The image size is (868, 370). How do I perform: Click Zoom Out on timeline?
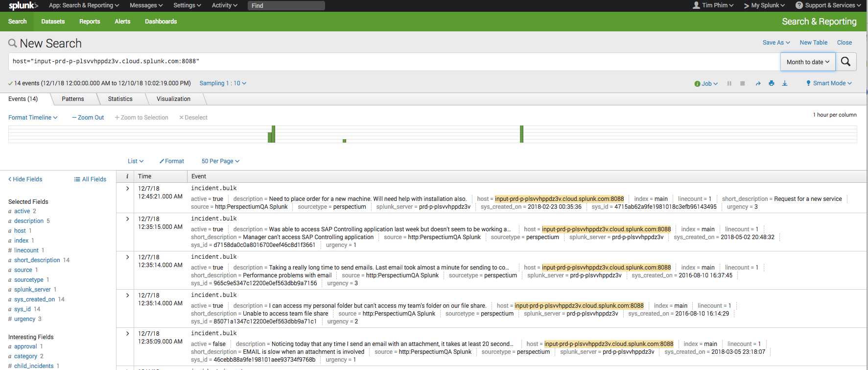(88, 118)
